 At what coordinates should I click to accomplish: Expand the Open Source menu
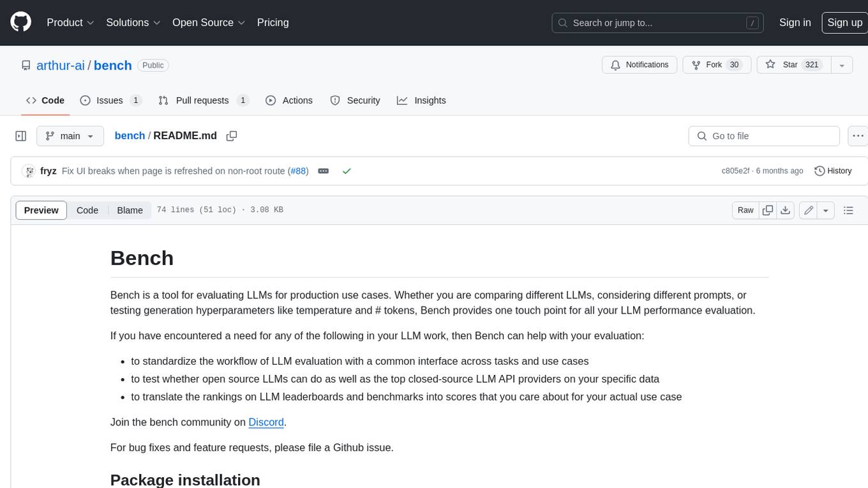tap(209, 22)
